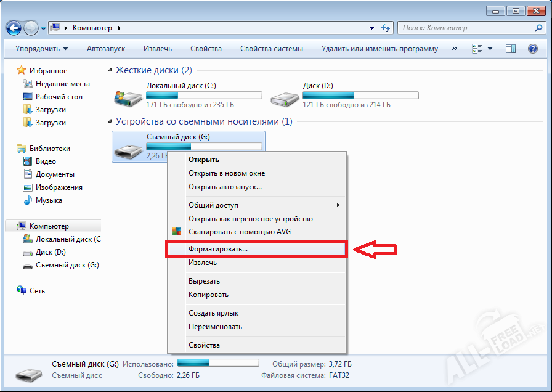Expand the Общий доступ submenu
The height and width of the screenshot is (392, 552).
337,205
